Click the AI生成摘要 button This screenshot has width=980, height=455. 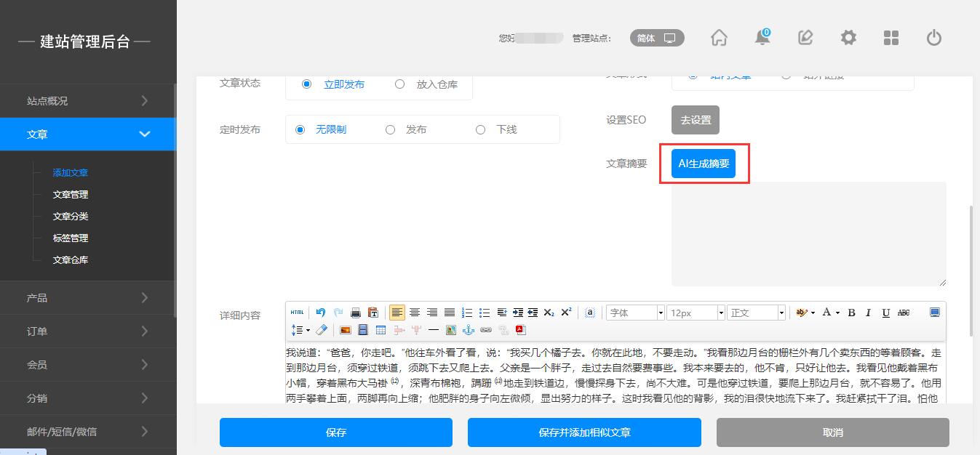pyautogui.click(x=703, y=164)
